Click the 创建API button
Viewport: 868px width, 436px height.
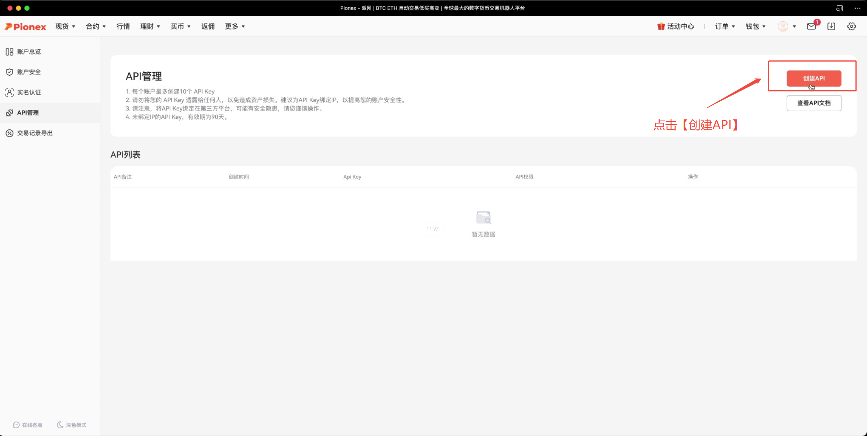tap(813, 78)
